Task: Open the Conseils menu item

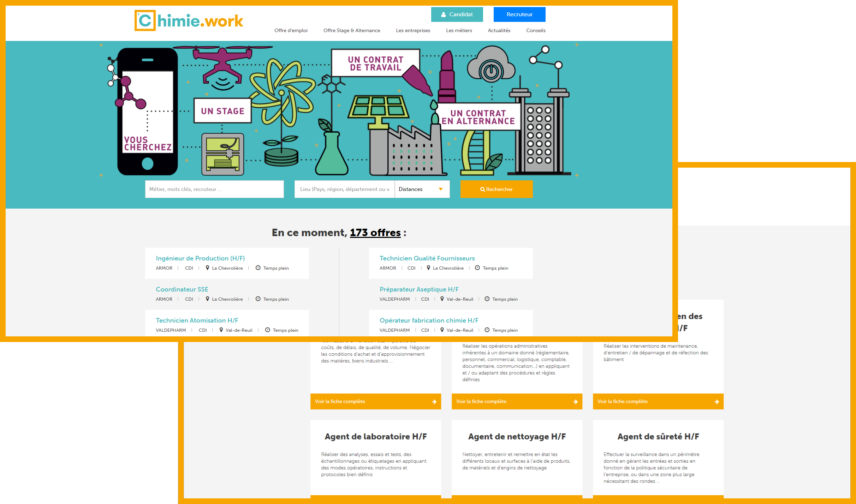Action: point(536,30)
